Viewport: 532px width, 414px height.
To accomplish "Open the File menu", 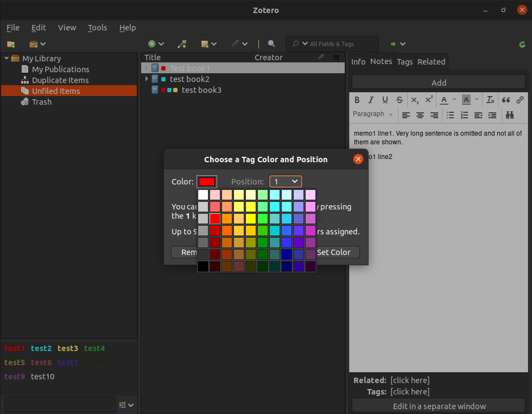I will 13,28.
